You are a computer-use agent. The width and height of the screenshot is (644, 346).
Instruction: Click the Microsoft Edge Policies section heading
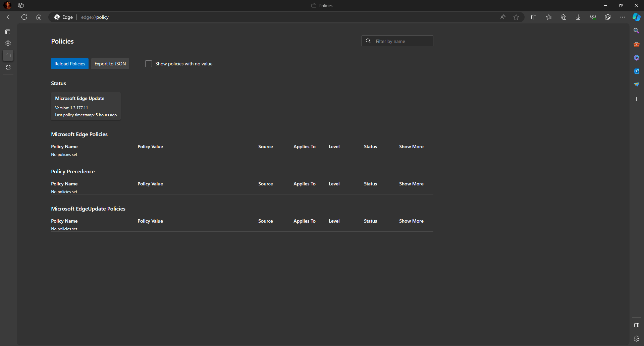coord(79,134)
